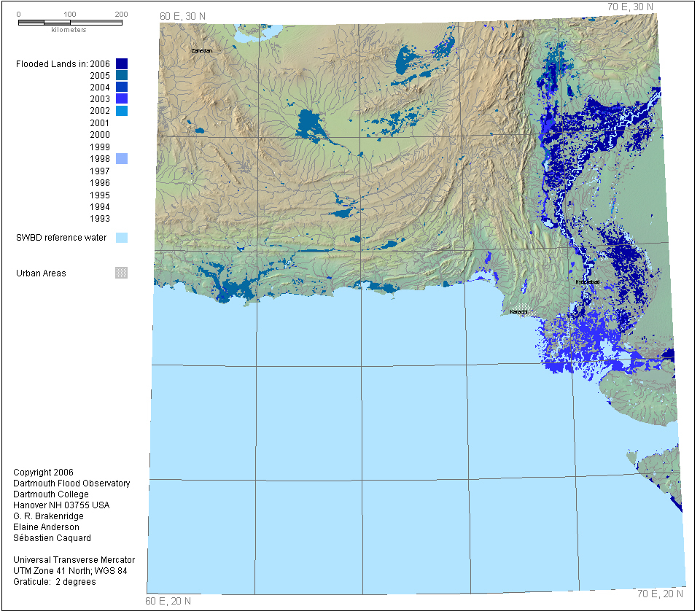Screen dimensions: 700x614
Task: Click the '70 E, 20 N' corner label
Action: click(660, 594)
